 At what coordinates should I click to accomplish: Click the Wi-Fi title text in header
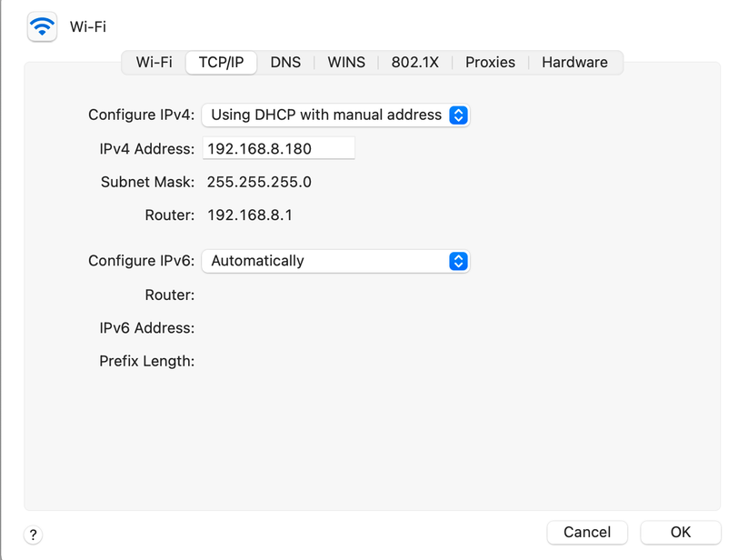pyautogui.click(x=88, y=27)
